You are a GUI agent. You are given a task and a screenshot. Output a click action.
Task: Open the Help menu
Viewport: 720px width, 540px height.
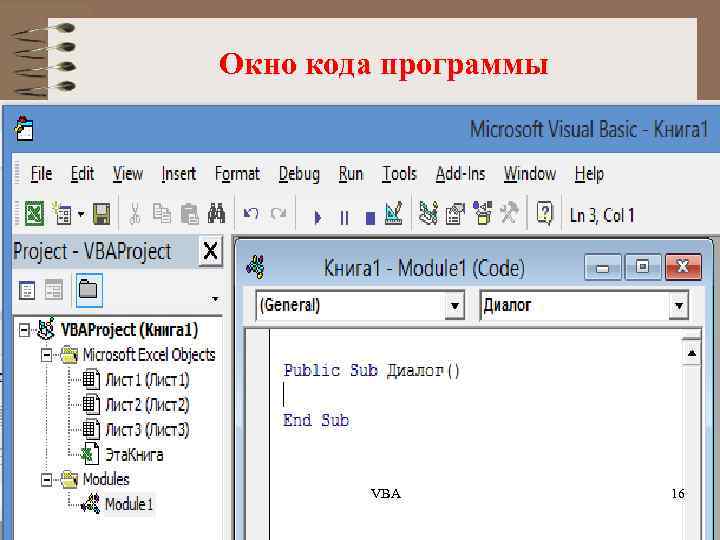point(590,174)
